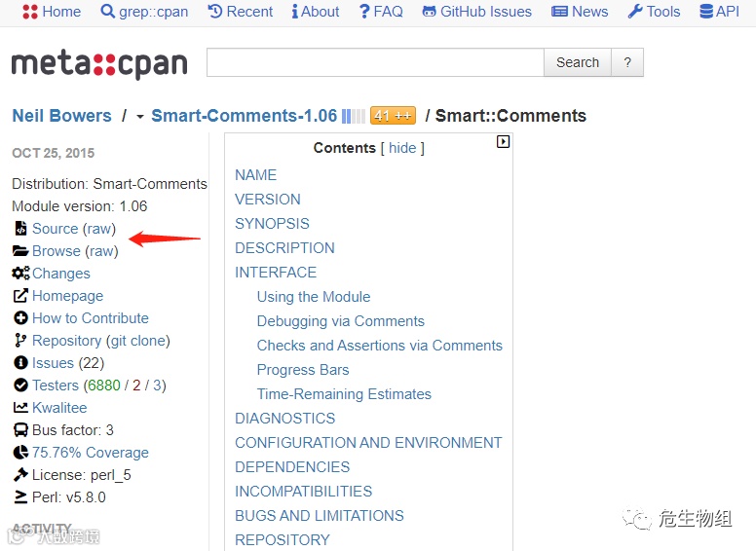Click the Coverage pie chart icon
This screenshot has height=551, width=756.
pos(20,453)
